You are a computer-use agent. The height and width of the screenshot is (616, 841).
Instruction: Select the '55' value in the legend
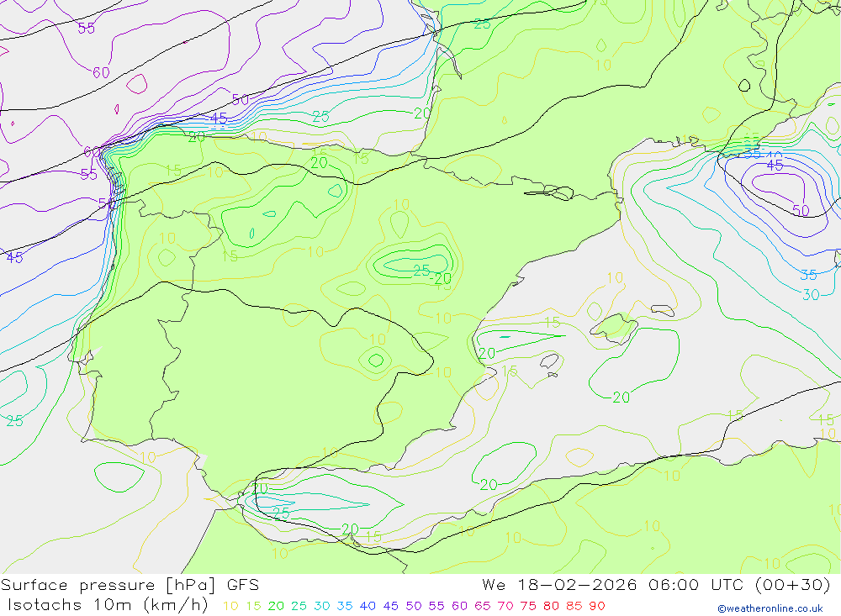click(436, 607)
